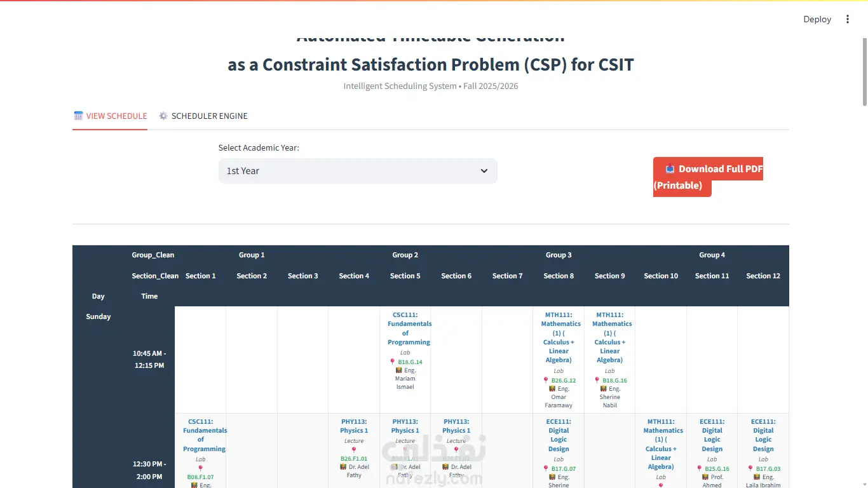Click the Group 4 column header

click(712, 255)
